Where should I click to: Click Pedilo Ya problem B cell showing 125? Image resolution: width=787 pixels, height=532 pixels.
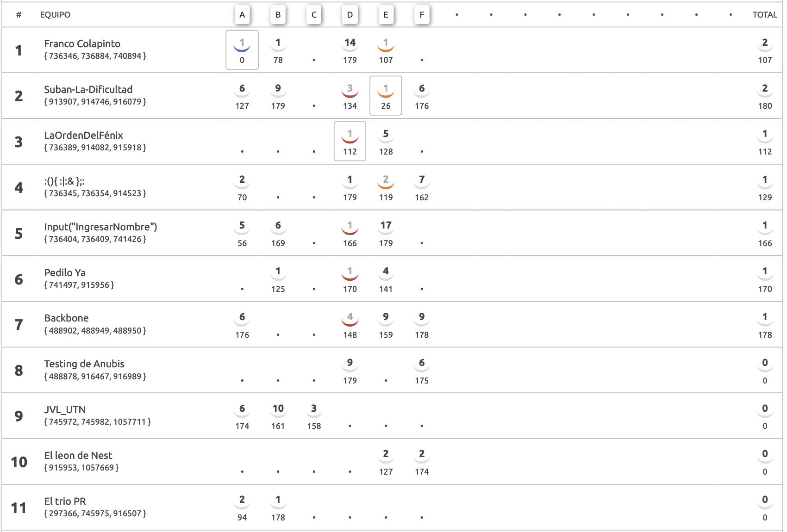tap(278, 279)
